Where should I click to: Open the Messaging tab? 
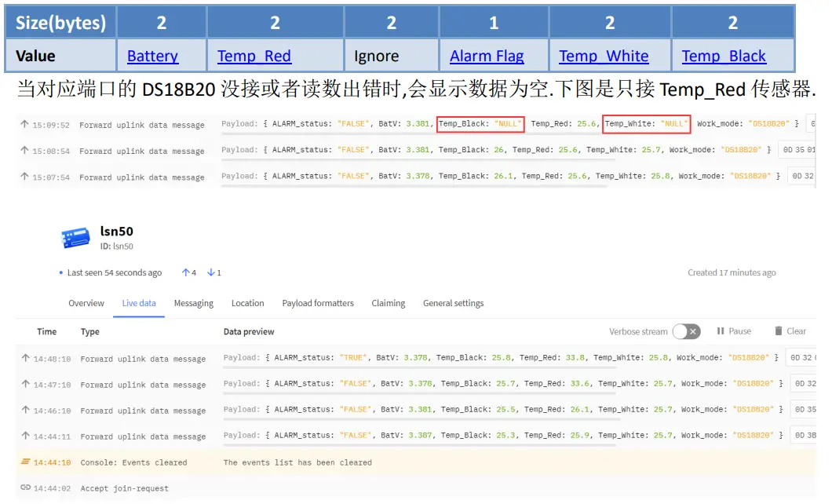pyautogui.click(x=194, y=303)
